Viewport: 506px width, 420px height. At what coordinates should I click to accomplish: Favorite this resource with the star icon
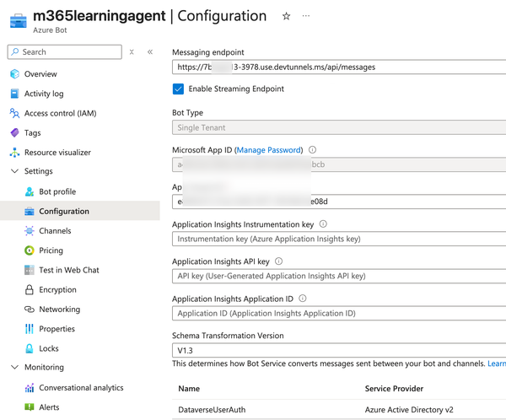coord(286,16)
